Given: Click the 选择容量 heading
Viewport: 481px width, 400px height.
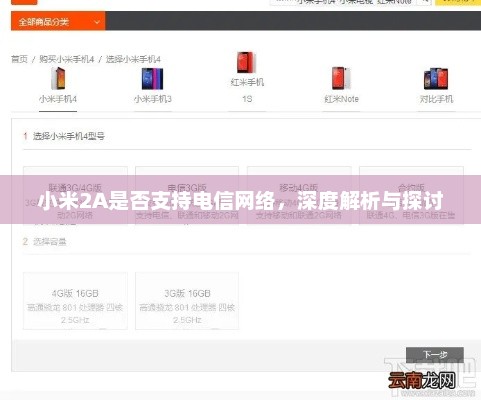Looking at the screenshot, I should [x=50, y=242].
